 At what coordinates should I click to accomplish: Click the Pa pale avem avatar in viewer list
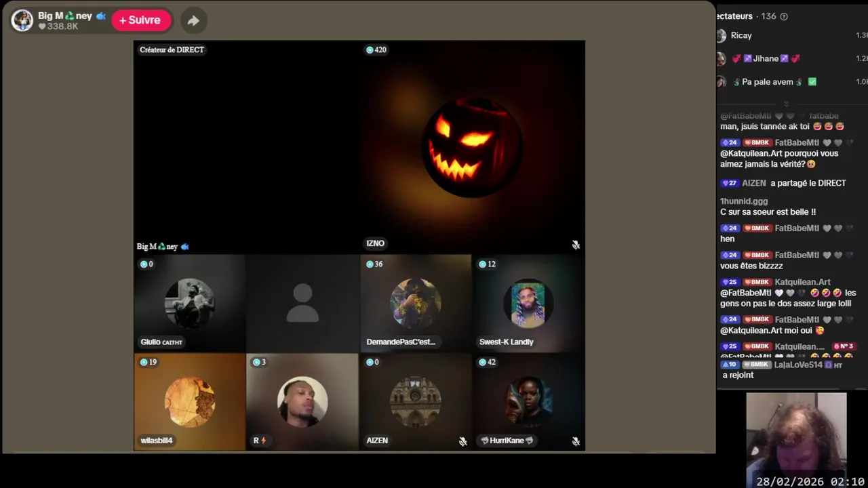point(721,82)
